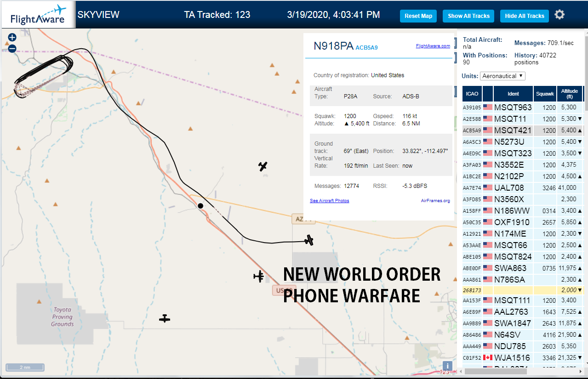The image size is (588, 379).
Task: Click Hide All Tracks
Action: tap(525, 16)
